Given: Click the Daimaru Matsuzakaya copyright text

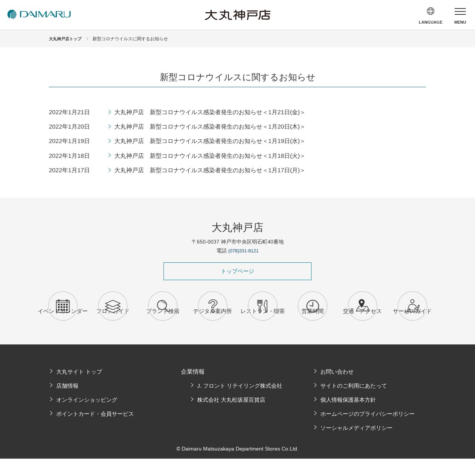Looking at the screenshot, I should [237, 449].
